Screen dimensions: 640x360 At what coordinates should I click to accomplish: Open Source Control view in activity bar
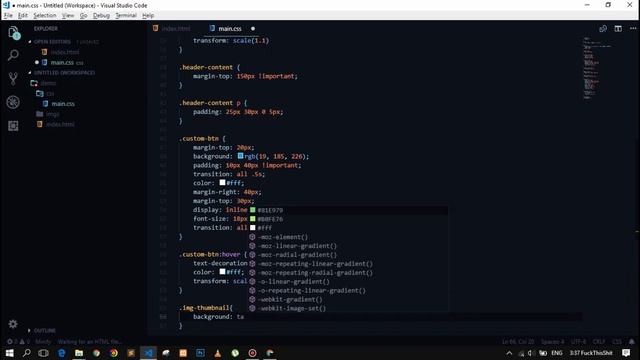tap(13, 78)
